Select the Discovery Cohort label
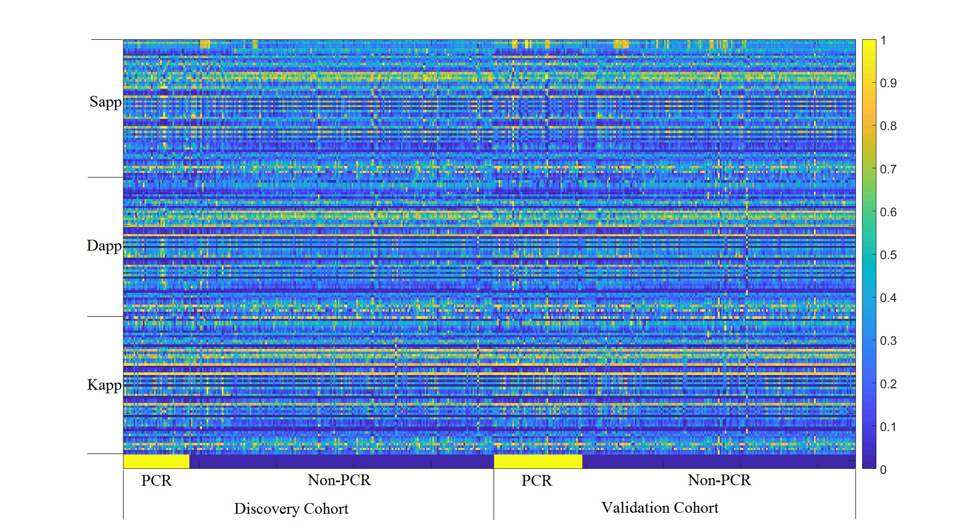Image resolution: width=980 pixels, height=527 pixels. tap(291, 509)
